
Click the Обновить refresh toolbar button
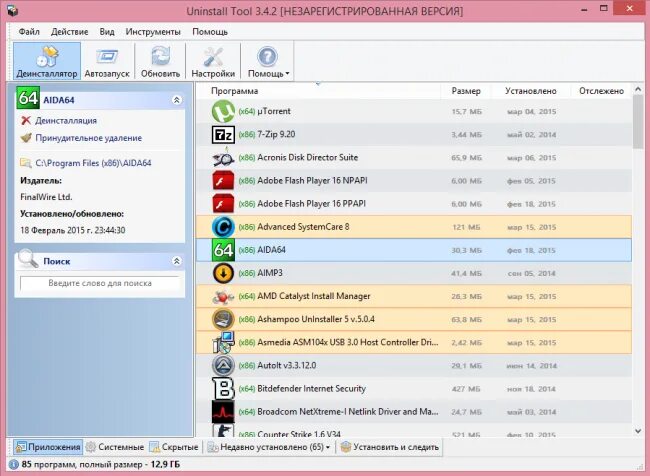click(x=160, y=61)
